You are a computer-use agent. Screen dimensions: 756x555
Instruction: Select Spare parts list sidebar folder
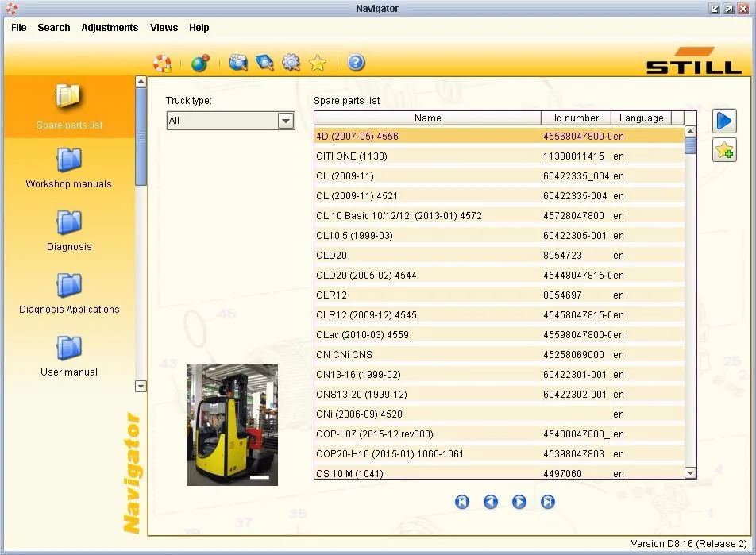(69, 107)
